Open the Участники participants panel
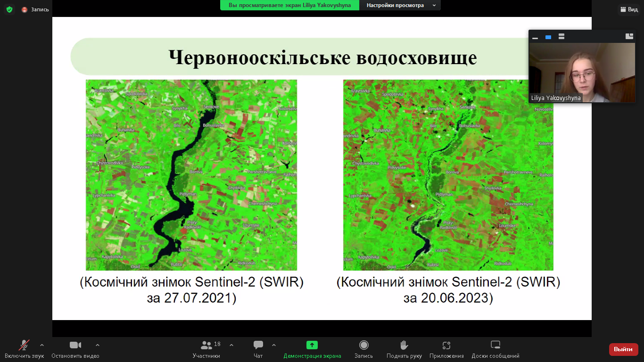 coord(206,346)
